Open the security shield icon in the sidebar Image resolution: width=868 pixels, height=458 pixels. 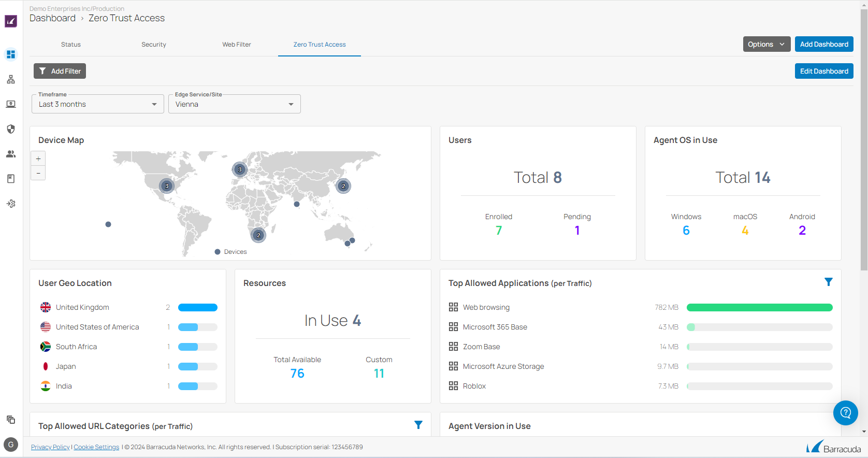tap(11, 129)
